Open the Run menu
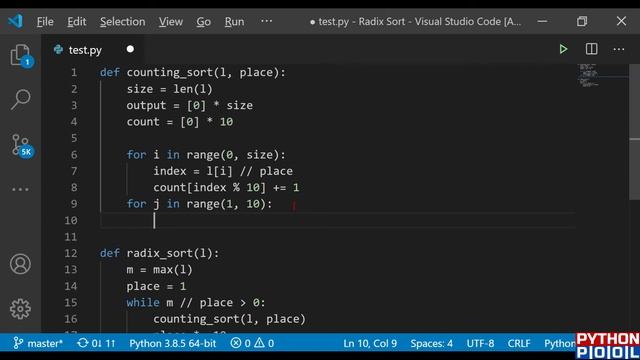Viewport: 640px width, 360px height. click(x=234, y=21)
